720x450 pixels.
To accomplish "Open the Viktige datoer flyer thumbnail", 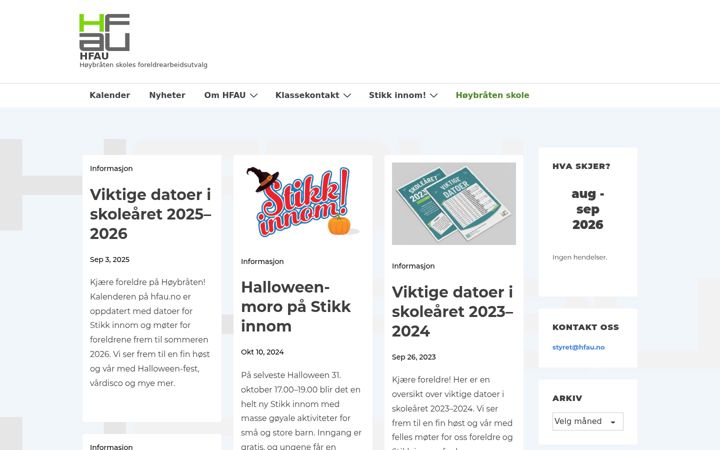I will pos(454,203).
